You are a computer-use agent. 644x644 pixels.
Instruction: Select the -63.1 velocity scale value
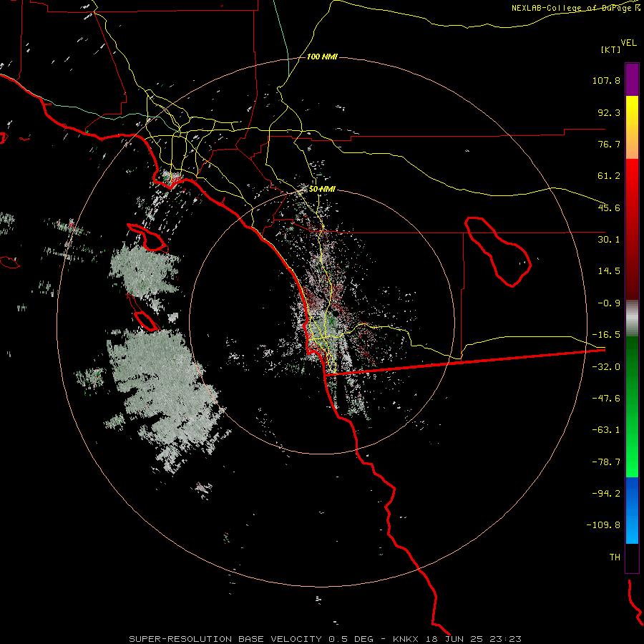click(x=606, y=430)
